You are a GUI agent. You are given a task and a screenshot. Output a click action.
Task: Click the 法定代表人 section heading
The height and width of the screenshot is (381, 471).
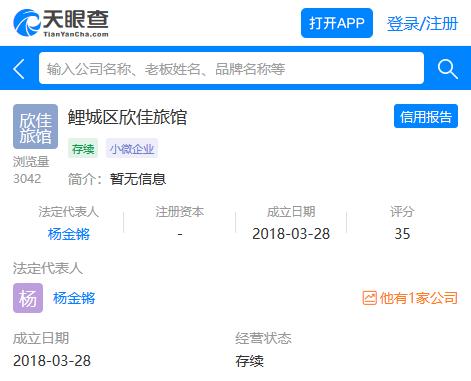click(48, 268)
